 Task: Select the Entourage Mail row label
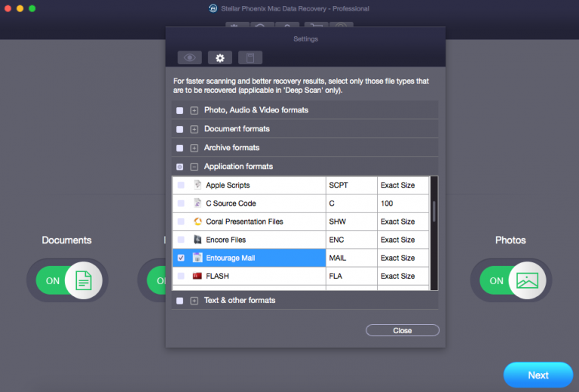[231, 258]
